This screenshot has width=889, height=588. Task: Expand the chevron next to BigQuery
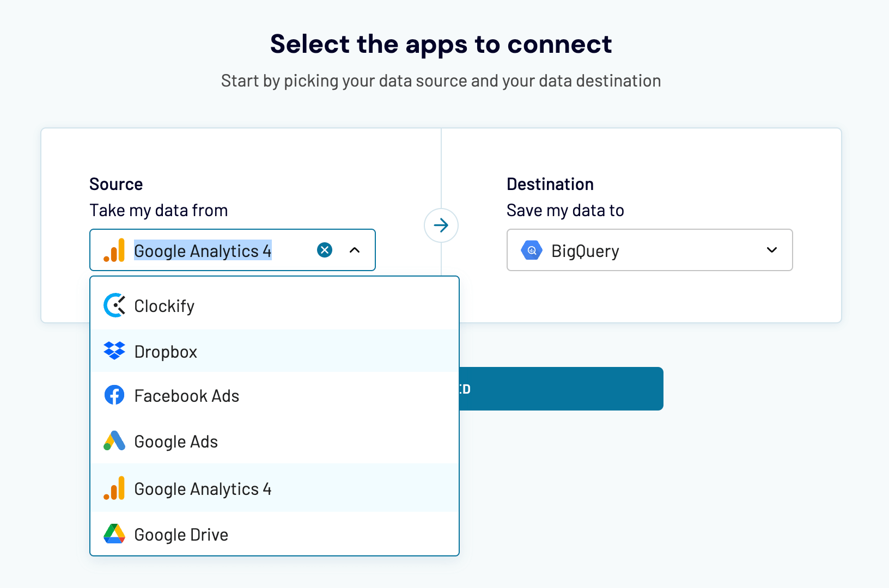click(772, 250)
